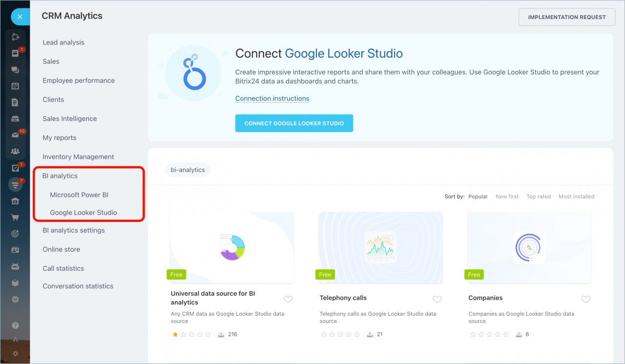Select Microsoft Power BI submenu item
The width and height of the screenshot is (625, 364).
79,195
